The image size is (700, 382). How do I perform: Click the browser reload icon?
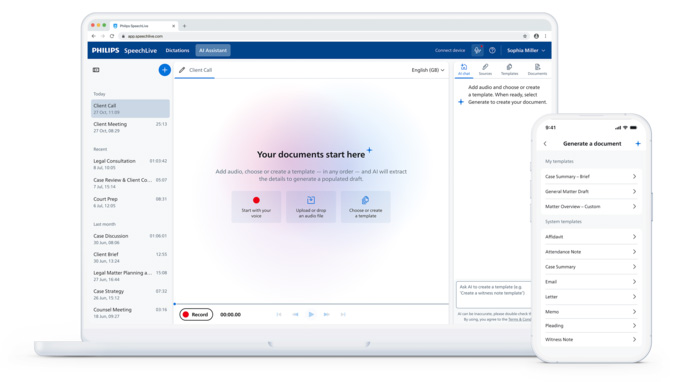coord(112,36)
